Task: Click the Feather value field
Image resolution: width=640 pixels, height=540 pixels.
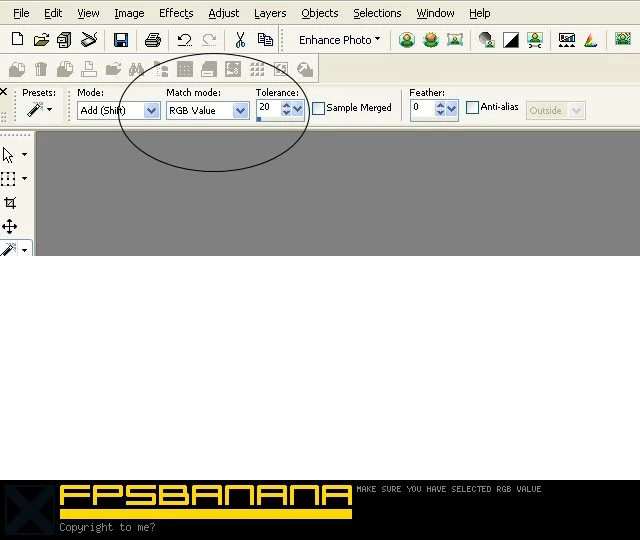Action: point(422,107)
